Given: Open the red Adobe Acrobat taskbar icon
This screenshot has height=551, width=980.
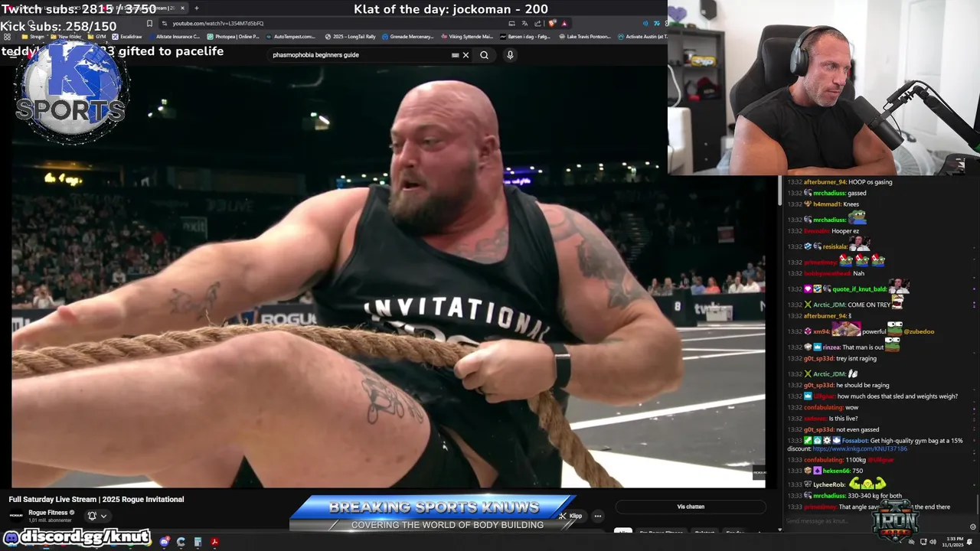Looking at the screenshot, I should (x=214, y=542).
